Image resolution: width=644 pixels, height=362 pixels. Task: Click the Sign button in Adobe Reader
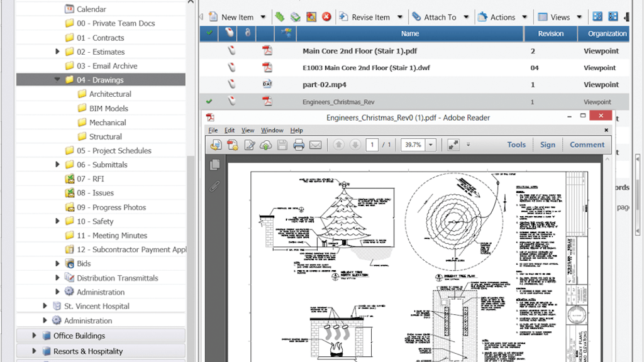[x=547, y=145]
